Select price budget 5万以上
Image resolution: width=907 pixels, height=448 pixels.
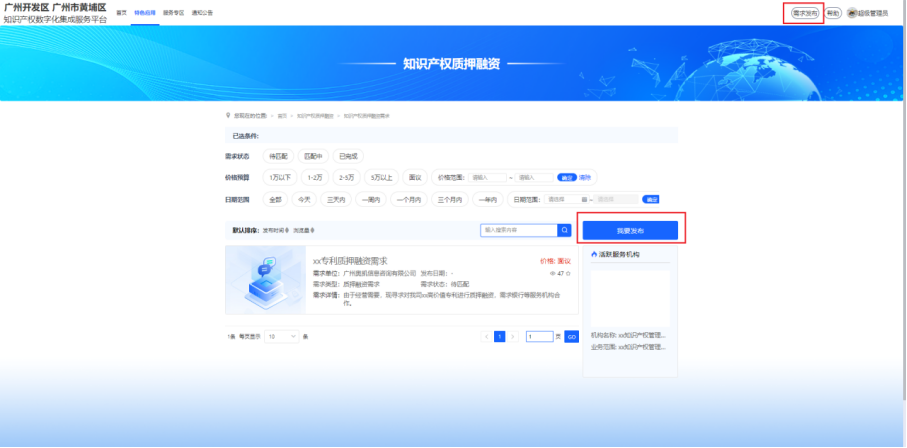[x=382, y=177]
